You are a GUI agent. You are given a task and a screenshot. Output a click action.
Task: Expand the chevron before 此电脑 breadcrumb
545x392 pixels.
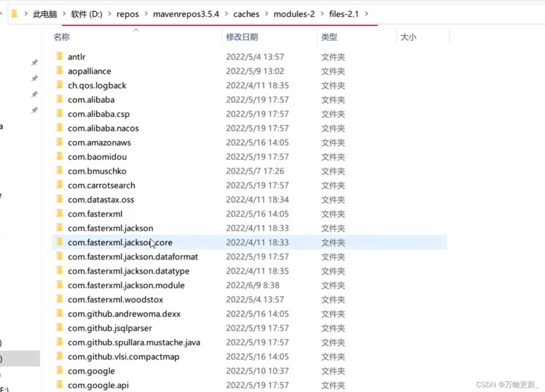(x=26, y=14)
